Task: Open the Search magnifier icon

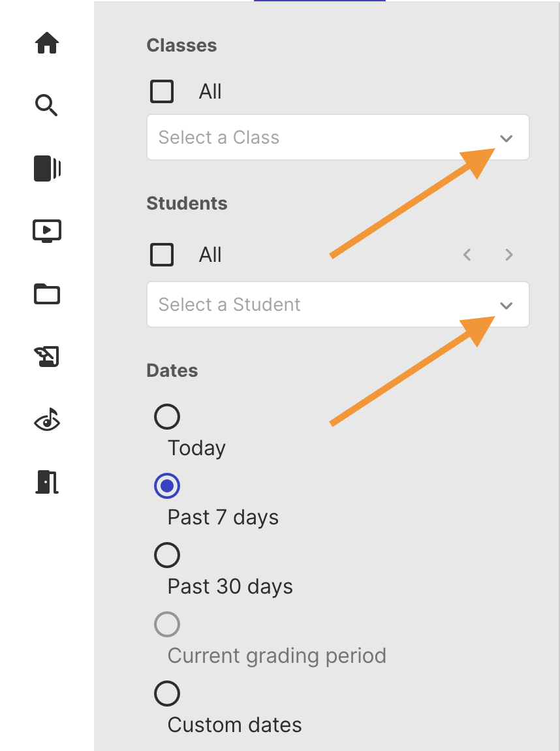Action: pos(46,105)
